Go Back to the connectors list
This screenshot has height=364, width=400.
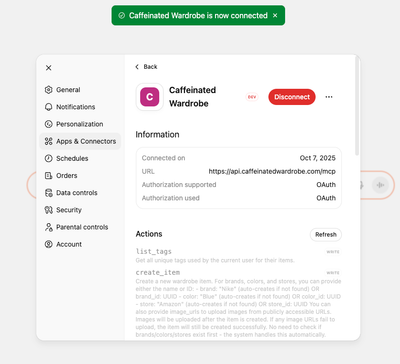click(x=146, y=67)
